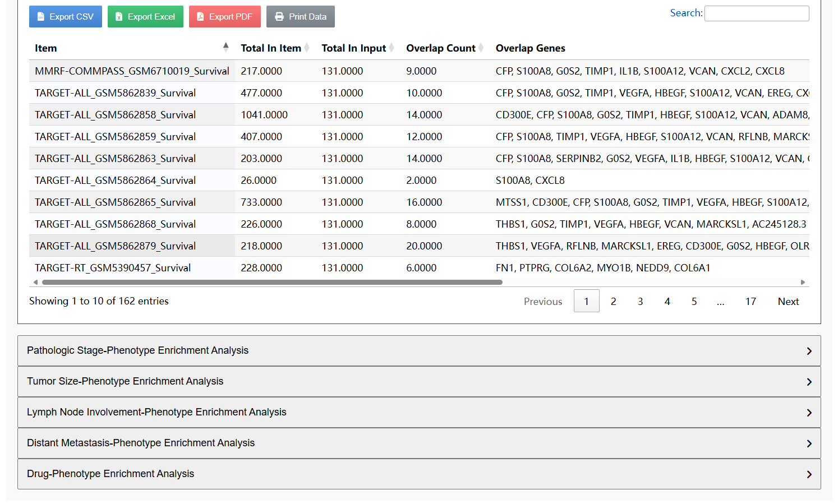
Task: Click the sort arrow beside the Item header
Action: click(226, 46)
